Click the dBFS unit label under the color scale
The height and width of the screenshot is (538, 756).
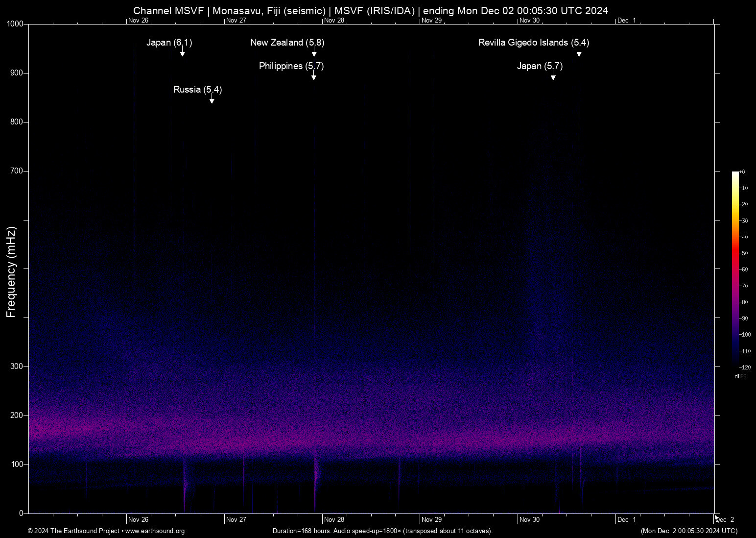click(x=740, y=376)
